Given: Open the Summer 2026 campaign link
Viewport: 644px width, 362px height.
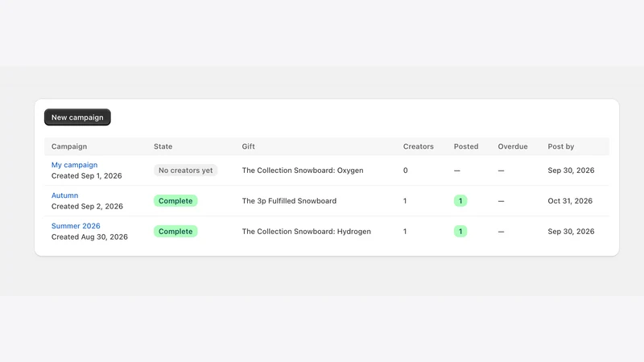Looking at the screenshot, I should [x=76, y=226].
